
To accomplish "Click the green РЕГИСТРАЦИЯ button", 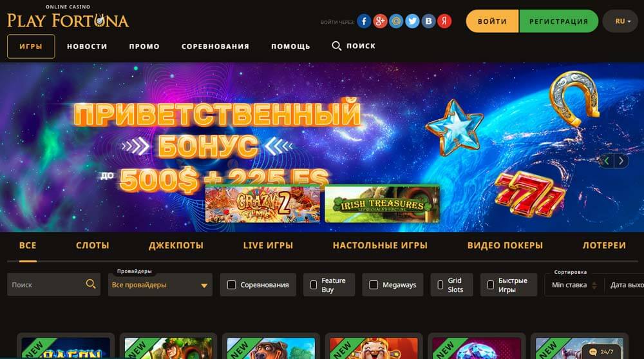I will click(558, 21).
